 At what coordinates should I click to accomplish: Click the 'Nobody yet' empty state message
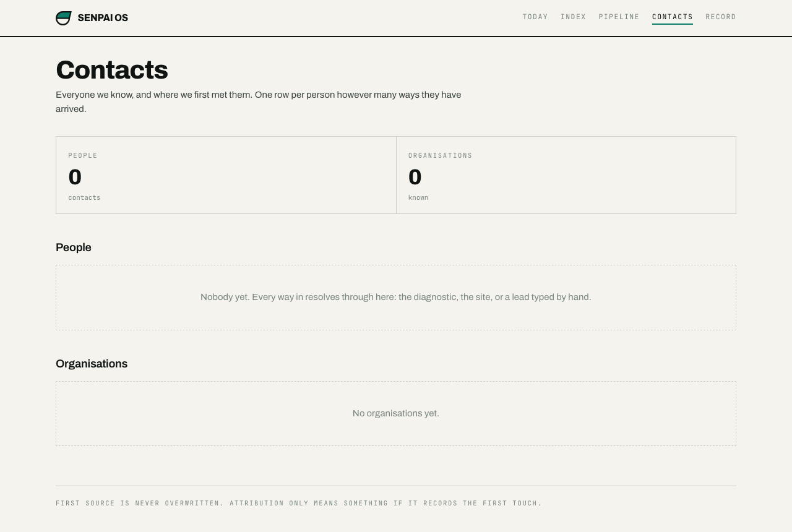[x=396, y=298]
